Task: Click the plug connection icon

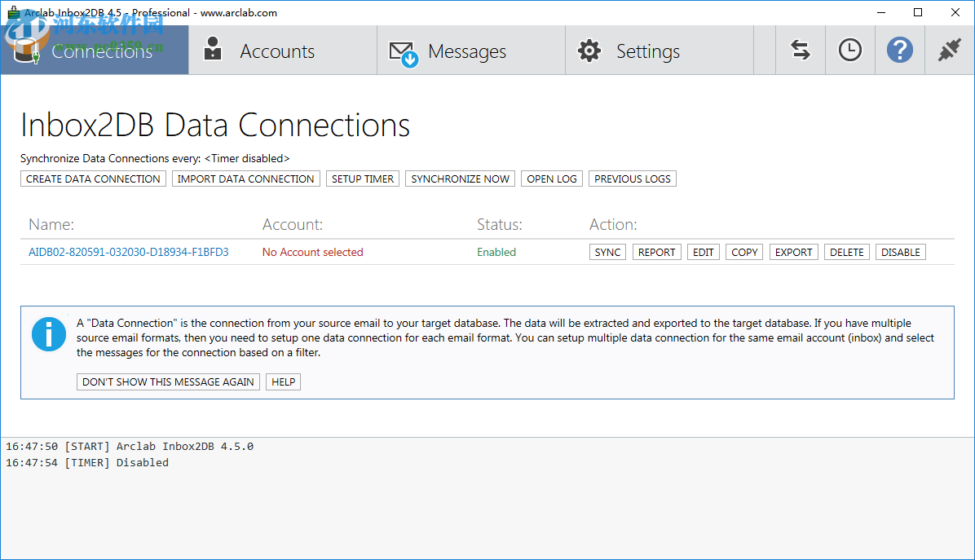Action: tap(949, 51)
